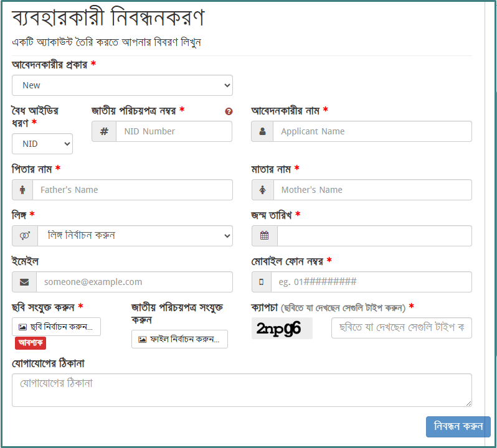Image resolution: width=497 pixels, height=448 pixels.
Task: Click the male icon beside Father's Name field
Action: (22, 190)
